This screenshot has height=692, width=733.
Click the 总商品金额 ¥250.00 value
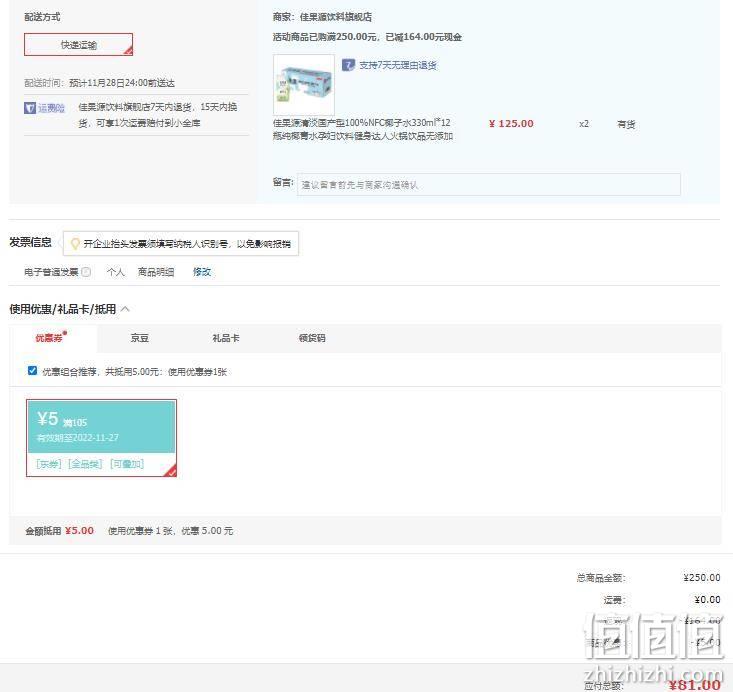[x=702, y=577]
